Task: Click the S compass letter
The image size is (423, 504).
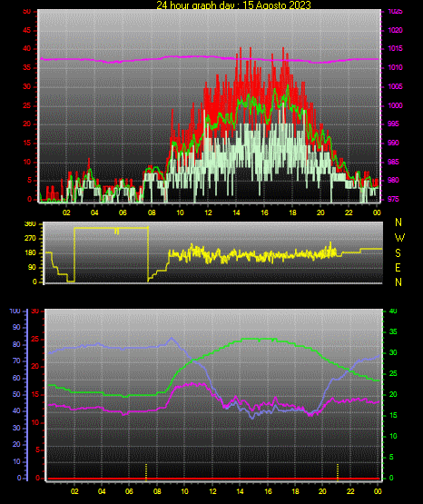Action: pyautogui.click(x=398, y=253)
